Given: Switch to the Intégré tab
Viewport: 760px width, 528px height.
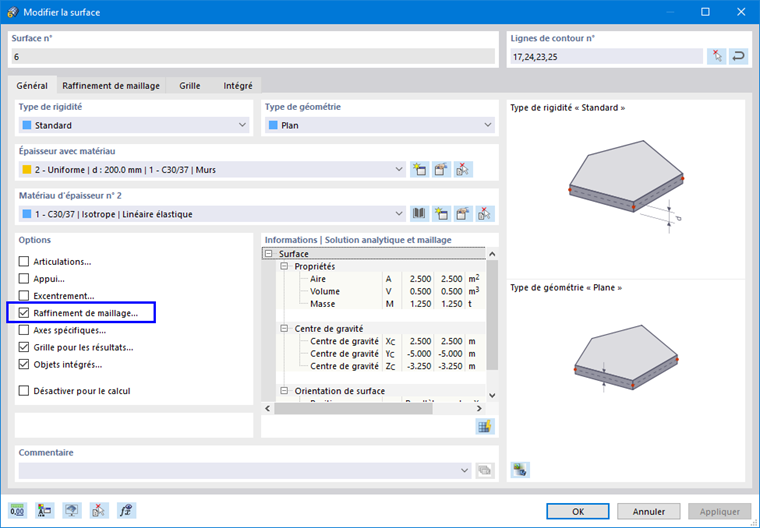Looking at the screenshot, I should point(238,86).
